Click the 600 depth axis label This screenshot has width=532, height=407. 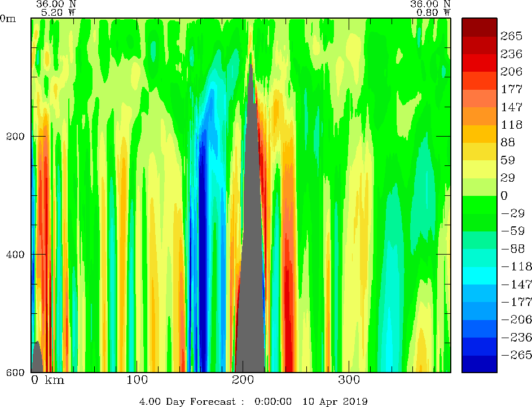point(15,373)
